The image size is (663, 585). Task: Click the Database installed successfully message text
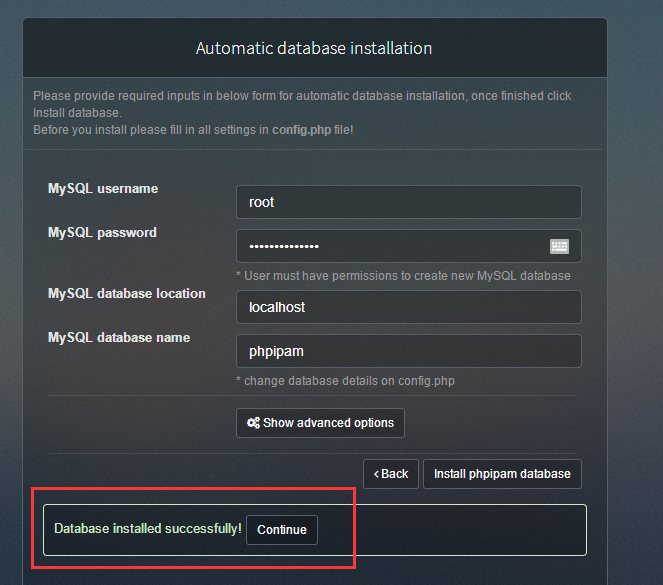click(147, 529)
